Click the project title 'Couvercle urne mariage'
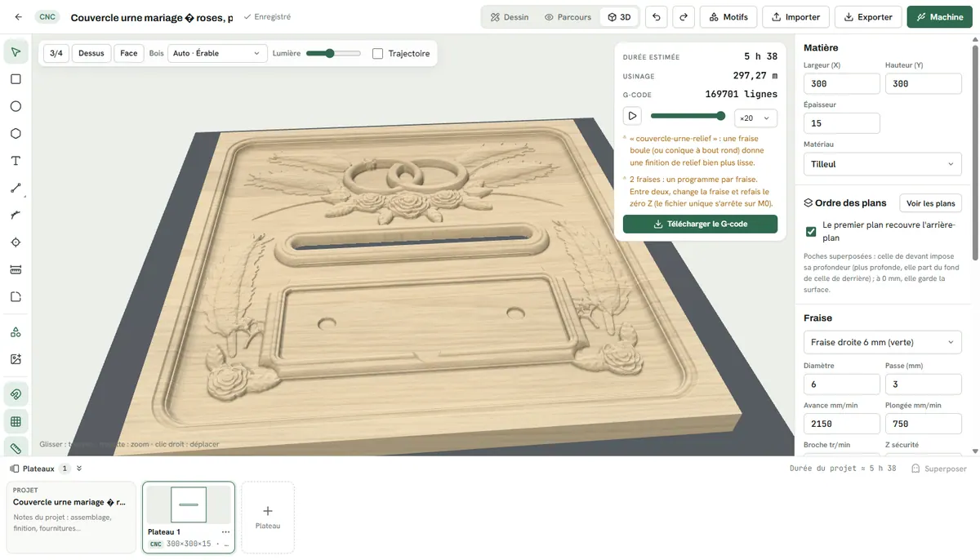This screenshot has height=560, width=980. [x=152, y=17]
